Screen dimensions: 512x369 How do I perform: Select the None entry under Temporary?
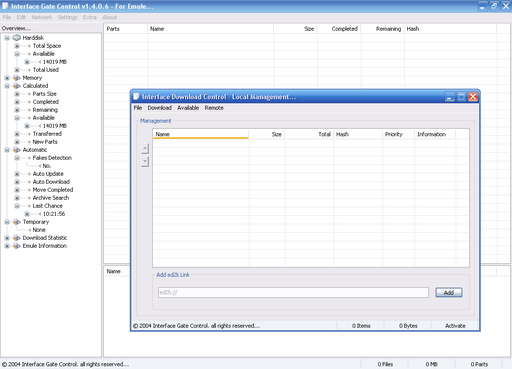tap(39, 230)
